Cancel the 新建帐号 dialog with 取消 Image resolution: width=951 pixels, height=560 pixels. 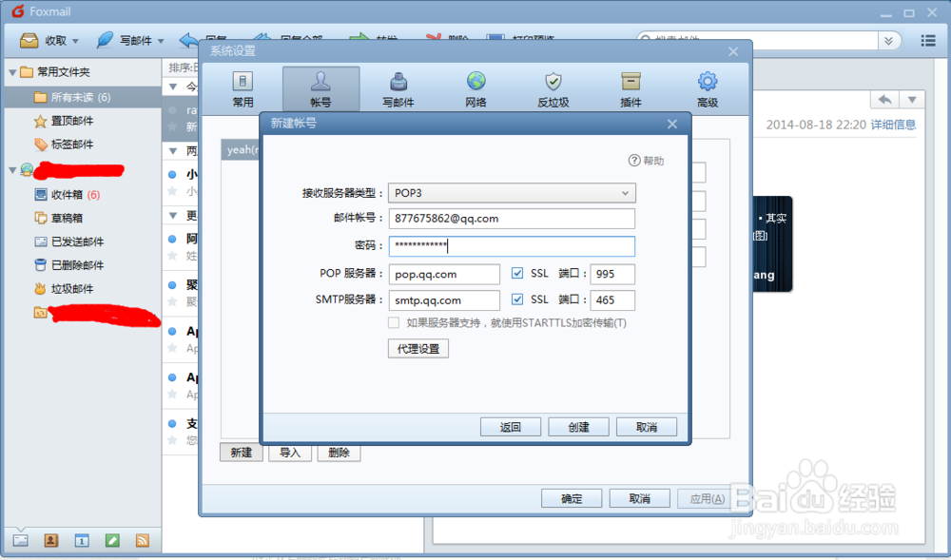(x=647, y=427)
